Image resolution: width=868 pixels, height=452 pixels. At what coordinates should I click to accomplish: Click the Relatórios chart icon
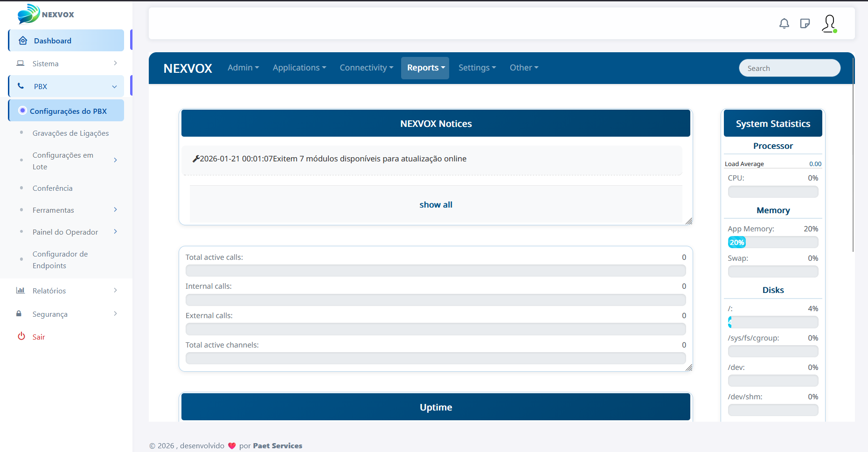coord(21,290)
